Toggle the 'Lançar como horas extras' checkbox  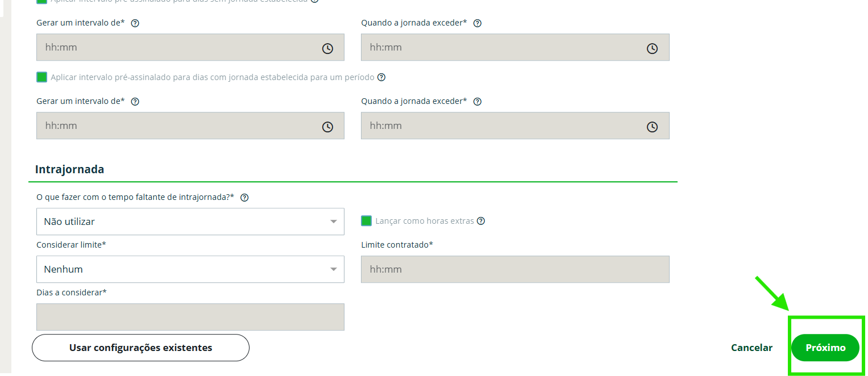click(367, 221)
